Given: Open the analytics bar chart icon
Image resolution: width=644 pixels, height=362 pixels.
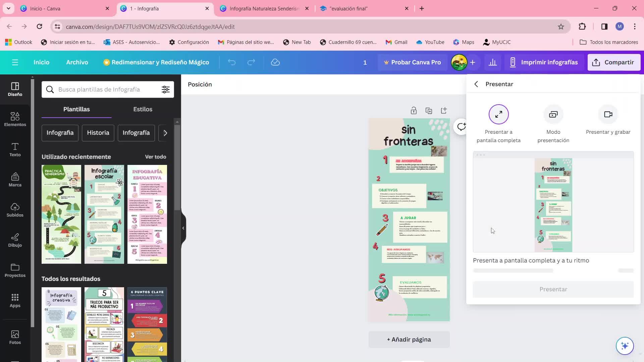Looking at the screenshot, I should tap(492, 62).
